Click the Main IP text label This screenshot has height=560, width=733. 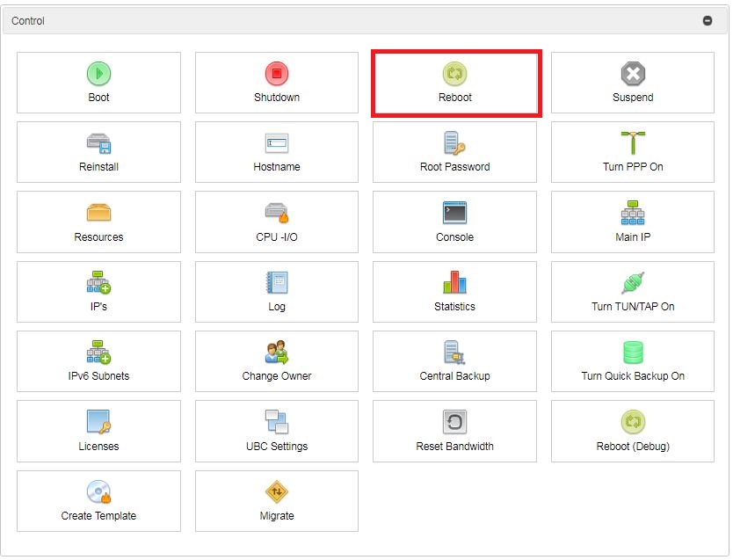tap(633, 237)
